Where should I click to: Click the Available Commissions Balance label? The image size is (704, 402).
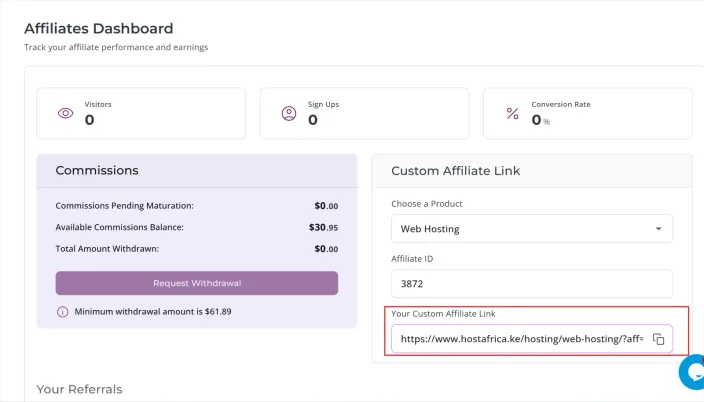tap(119, 227)
